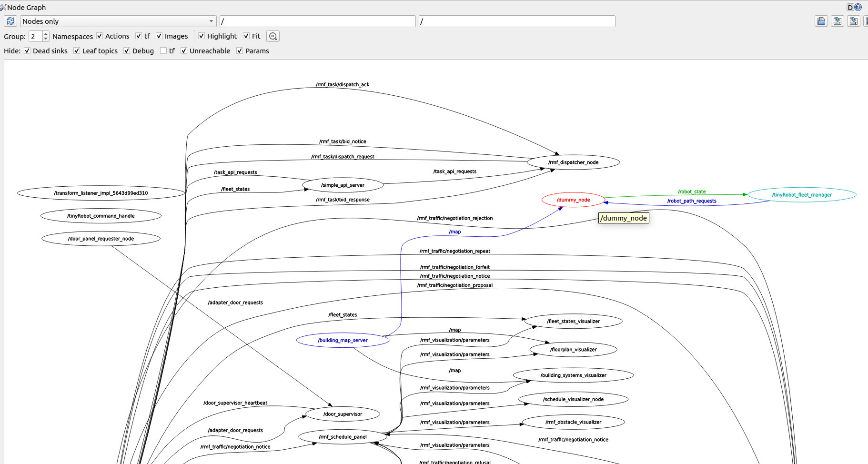Image resolution: width=868 pixels, height=464 pixels.
Task: Toggle the Hide Debug checkbox
Action: tap(127, 51)
